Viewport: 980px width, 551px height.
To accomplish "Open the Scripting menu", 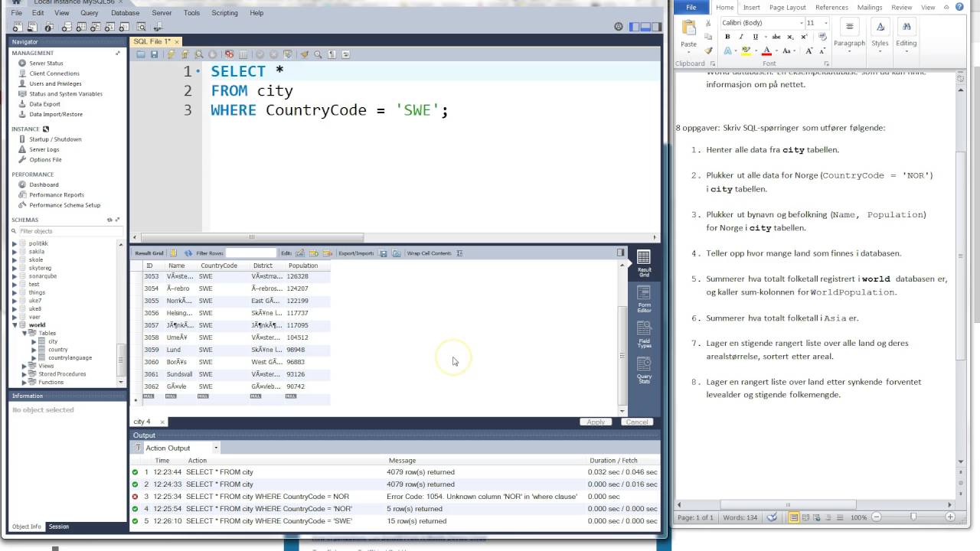I will point(224,13).
